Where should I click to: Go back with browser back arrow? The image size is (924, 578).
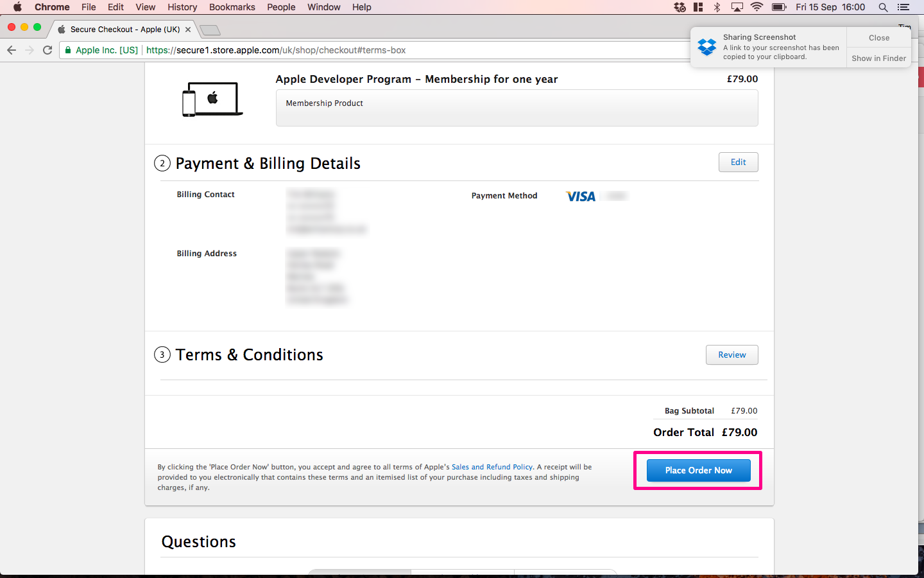click(12, 50)
